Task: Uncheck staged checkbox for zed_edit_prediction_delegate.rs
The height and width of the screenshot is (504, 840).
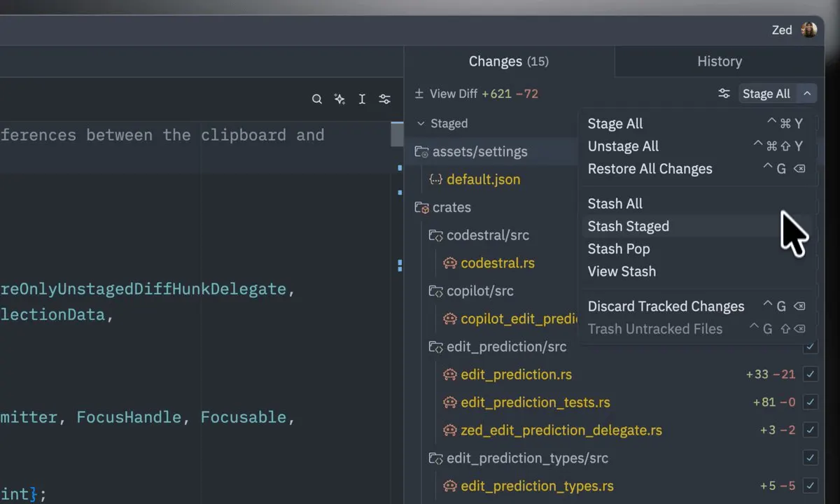Action: coord(811,430)
